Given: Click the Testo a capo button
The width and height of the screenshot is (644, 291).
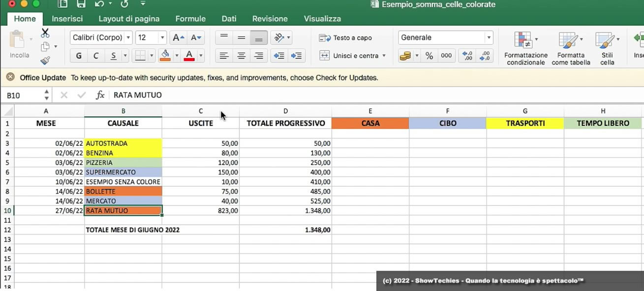Looking at the screenshot, I should coord(345,38).
